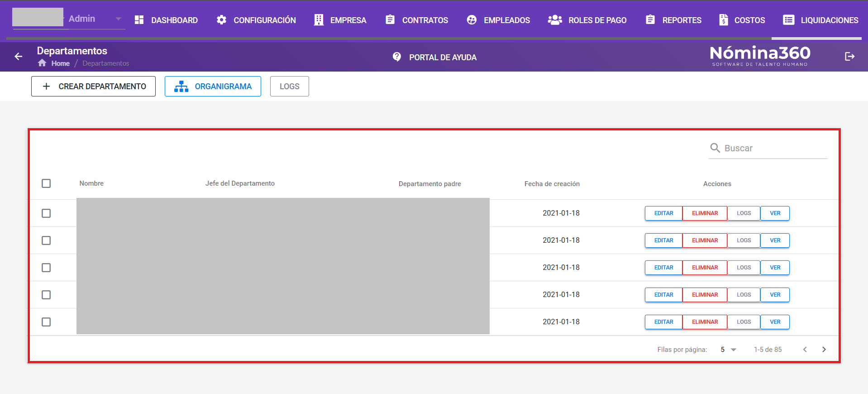Check the fifth row checkbox
The height and width of the screenshot is (394, 868).
click(x=46, y=322)
